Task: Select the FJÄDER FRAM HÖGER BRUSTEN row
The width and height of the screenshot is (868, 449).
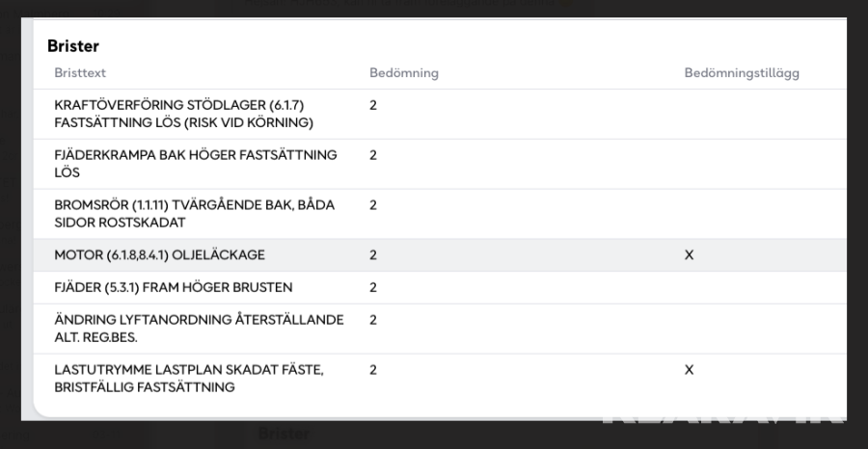Action: click(x=174, y=287)
